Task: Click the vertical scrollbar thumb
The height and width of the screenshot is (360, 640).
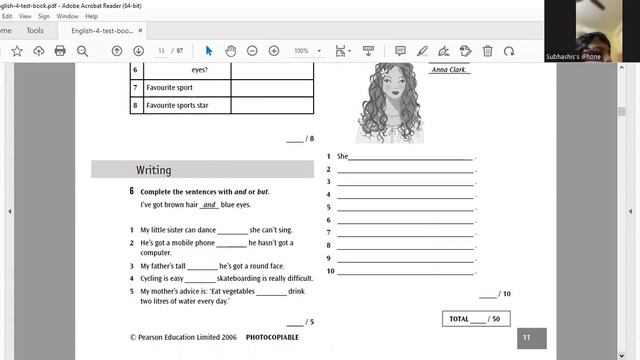Action: 622,111
